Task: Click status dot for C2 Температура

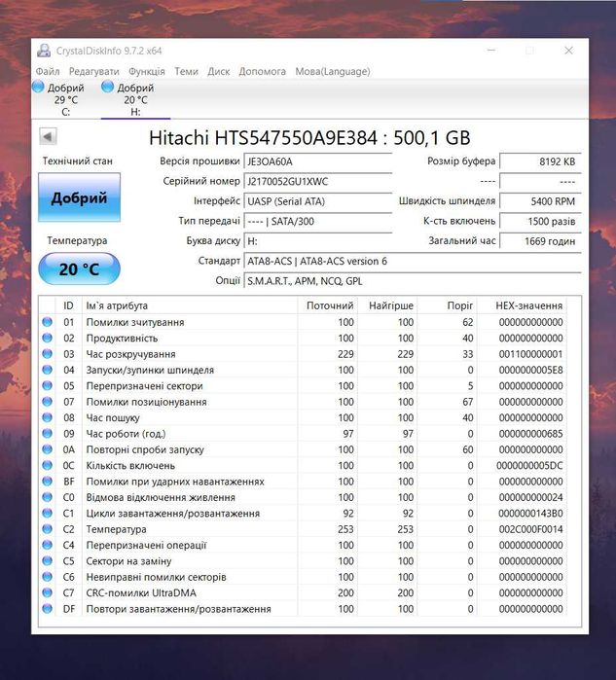Action: (48, 529)
